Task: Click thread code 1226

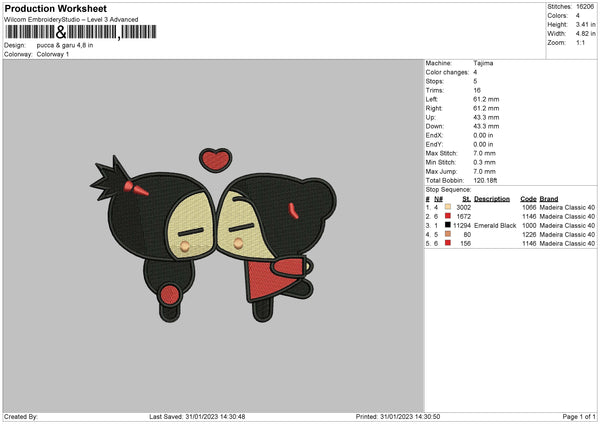Action: tap(529, 234)
